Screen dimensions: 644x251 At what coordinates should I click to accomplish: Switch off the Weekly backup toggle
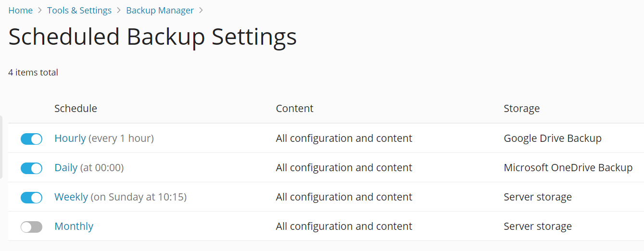pyautogui.click(x=31, y=198)
